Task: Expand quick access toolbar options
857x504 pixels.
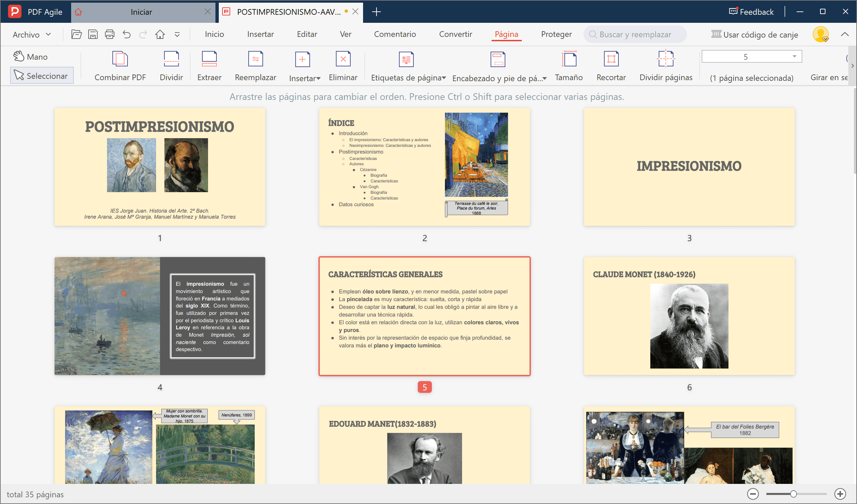Action: click(x=177, y=34)
